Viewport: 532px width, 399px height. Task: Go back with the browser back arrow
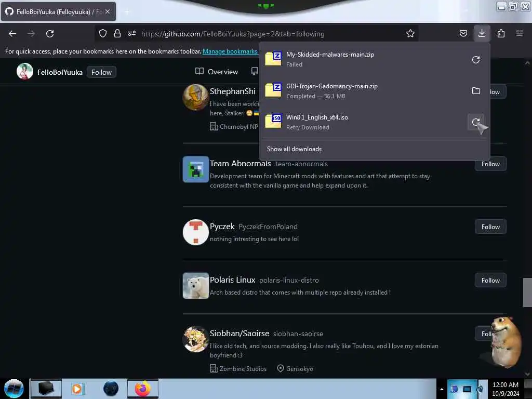click(12, 34)
